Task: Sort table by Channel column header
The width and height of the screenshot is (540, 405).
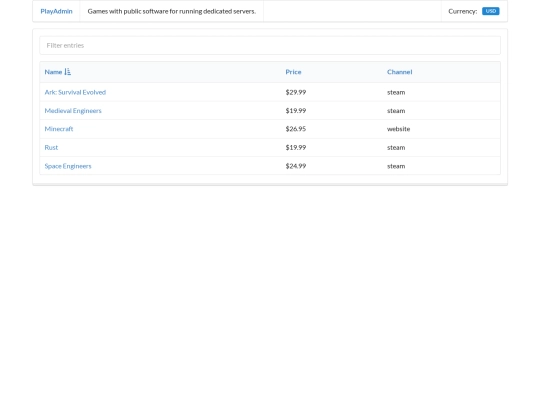Action: (x=399, y=72)
